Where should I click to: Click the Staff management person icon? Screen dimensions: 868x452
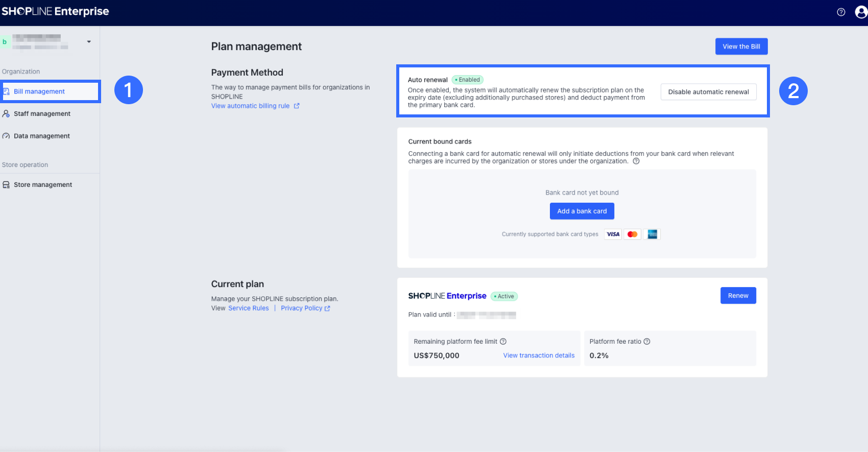[6, 114]
